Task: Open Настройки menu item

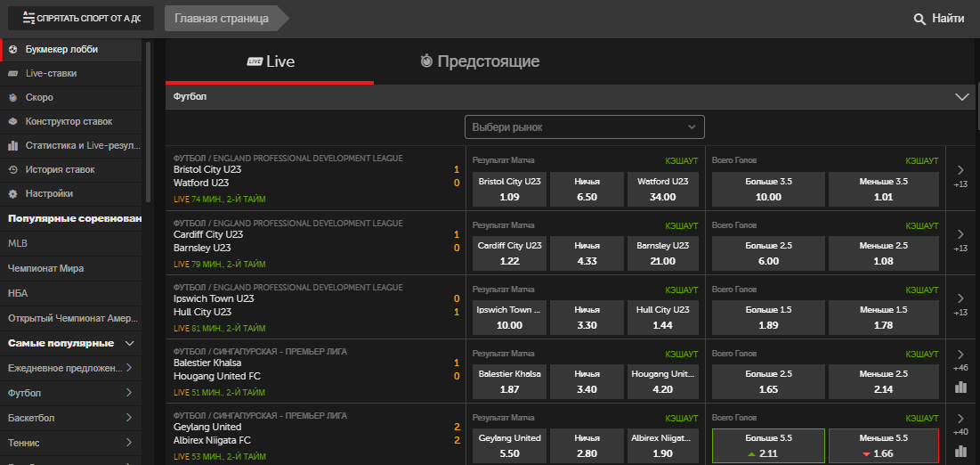Action: [x=71, y=194]
